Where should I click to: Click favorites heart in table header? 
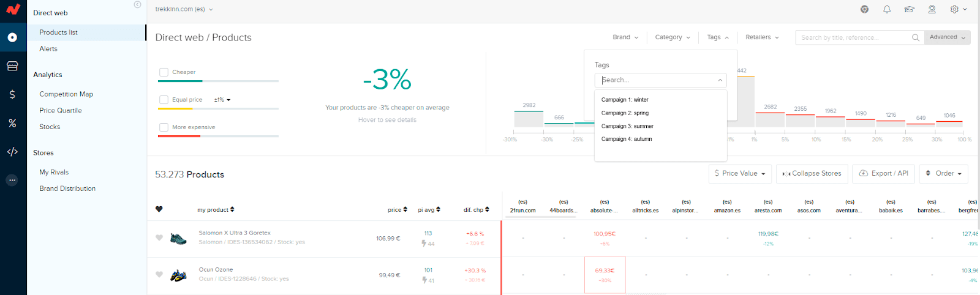pyautogui.click(x=159, y=209)
